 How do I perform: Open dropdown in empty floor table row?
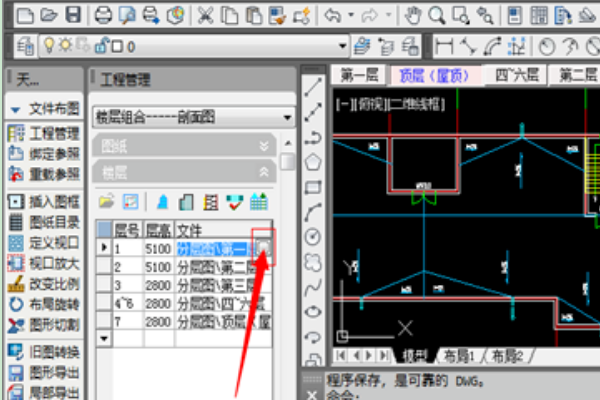[104, 338]
